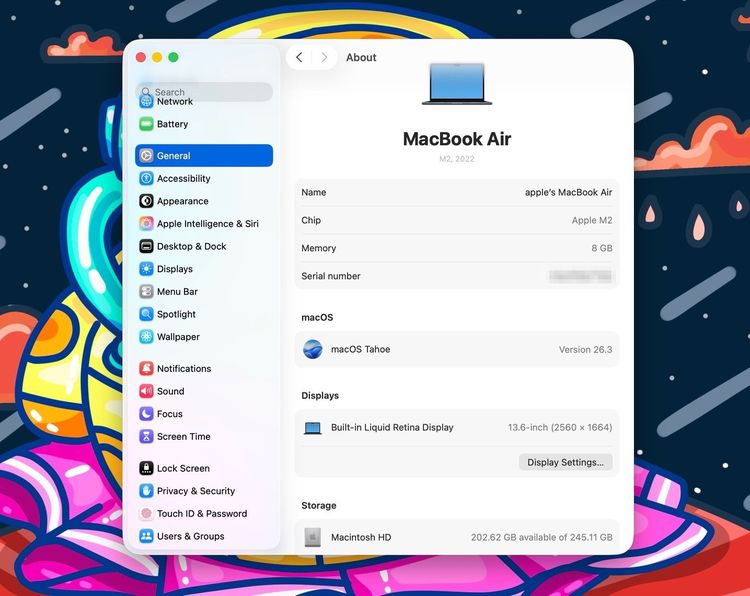The width and height of the screenshot is (750, 596).
Task: Click Built-in Liquid Retina Display label
Action: tap(392, 428)
